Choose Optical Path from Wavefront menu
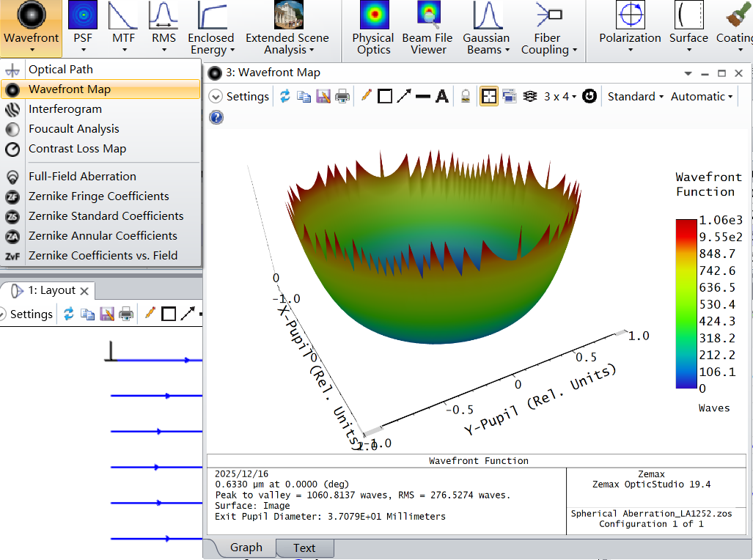The width and height of the screenshot is (753, 560). pyautogui.click(x=101, y=69)
